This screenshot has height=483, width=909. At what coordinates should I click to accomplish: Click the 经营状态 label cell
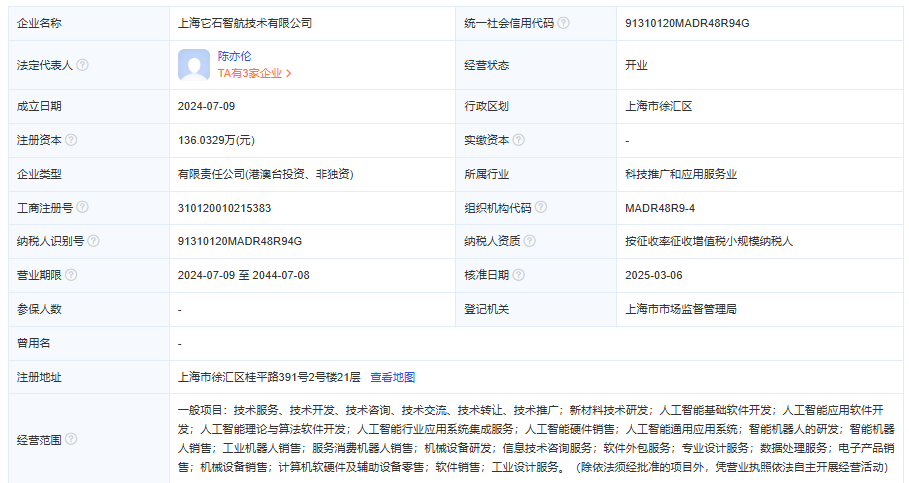click(536, 65)
